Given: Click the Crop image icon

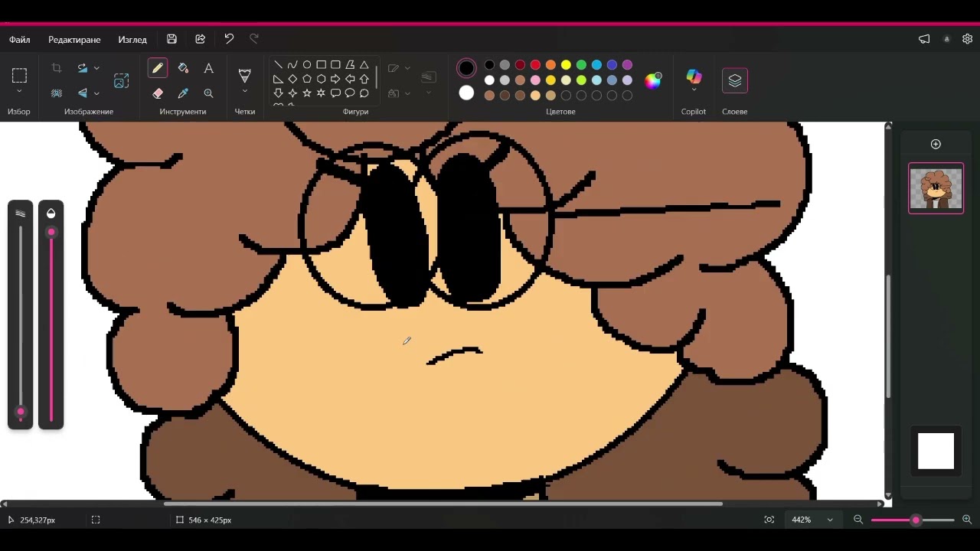Looking at the screenshot, I should [57, 68].
